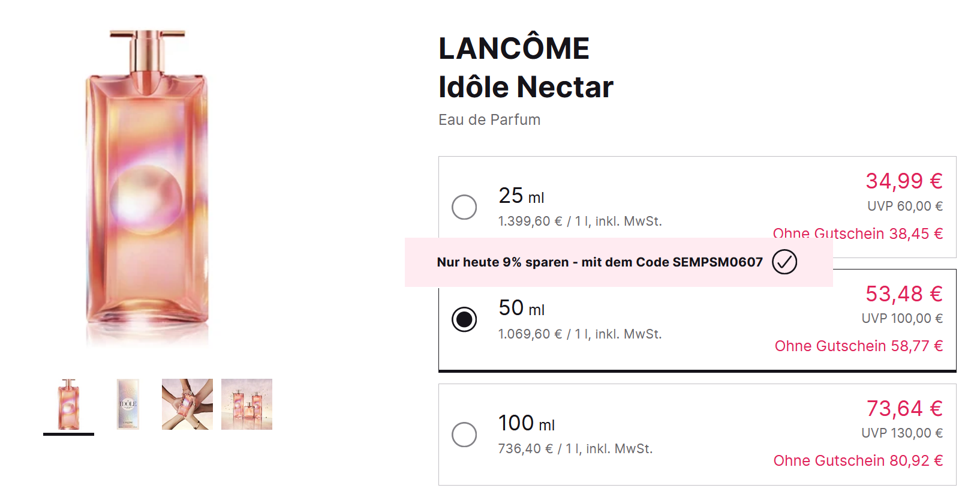Click the 53,48 € price
This screenshot has width=980, height=494.
(904, 294)
